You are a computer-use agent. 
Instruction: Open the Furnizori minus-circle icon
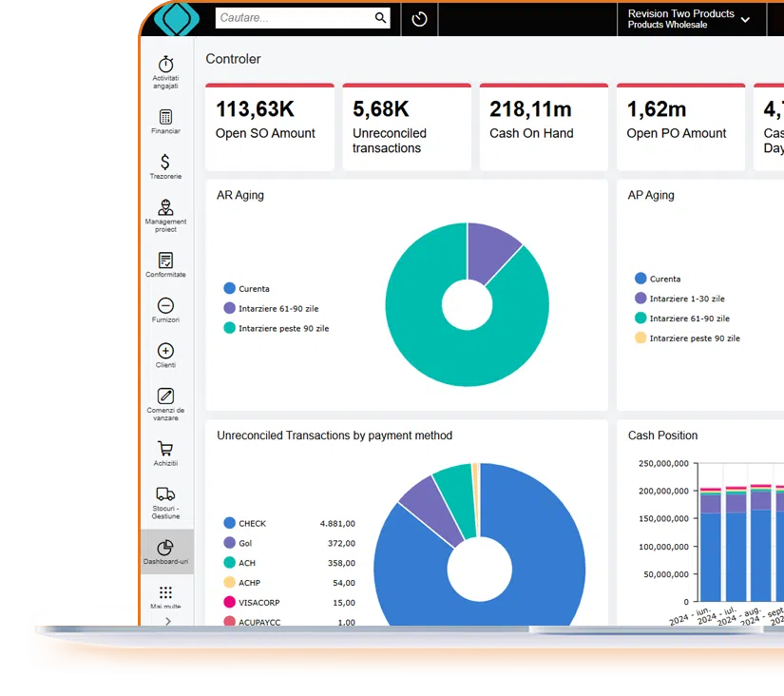pyautogui.click(x=165, y=305)
